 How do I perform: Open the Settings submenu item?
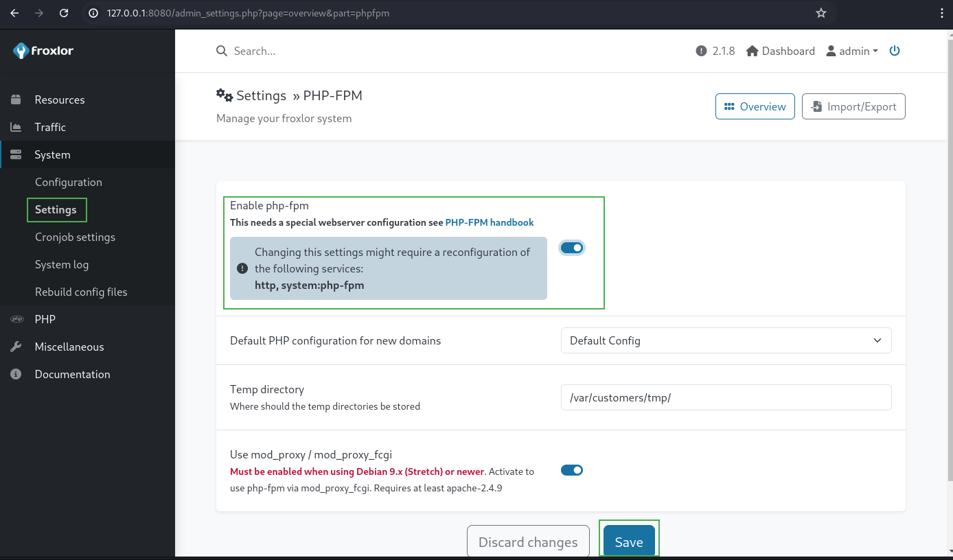point(56,209)
